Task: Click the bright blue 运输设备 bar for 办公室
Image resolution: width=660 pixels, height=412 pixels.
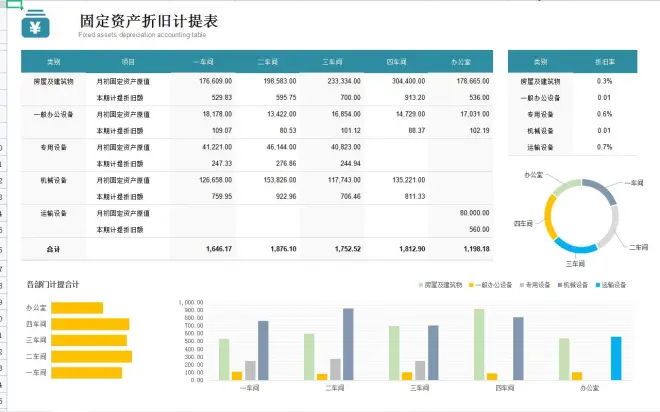Action: coord(616,358)
